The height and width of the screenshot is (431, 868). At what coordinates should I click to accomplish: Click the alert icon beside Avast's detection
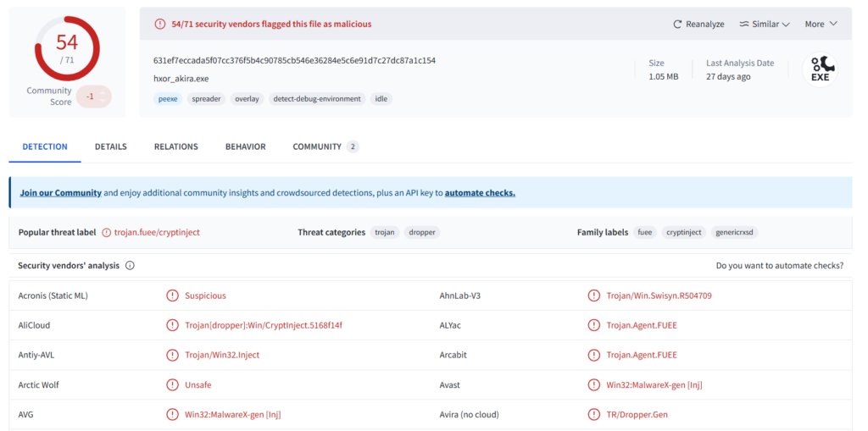pos(593,385)
